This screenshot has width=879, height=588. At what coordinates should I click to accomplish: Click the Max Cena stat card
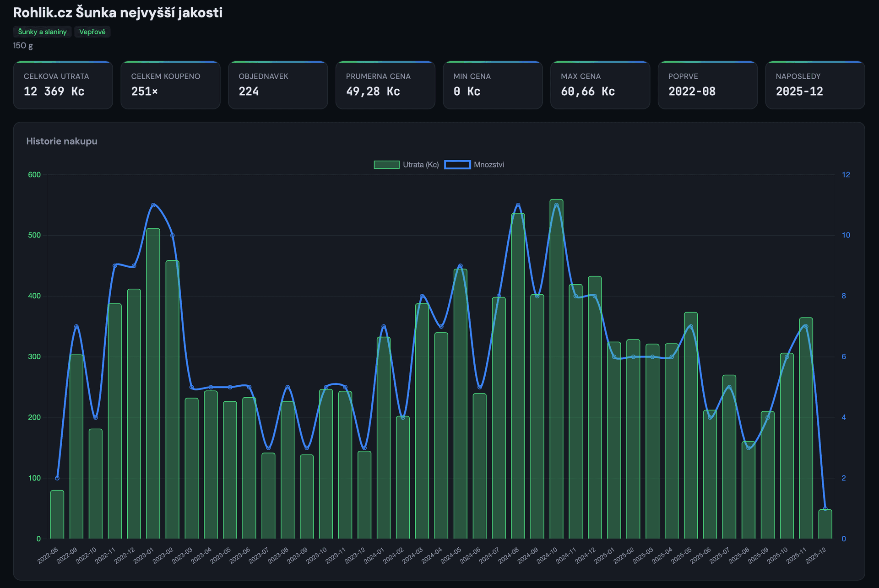pos(600,85)
